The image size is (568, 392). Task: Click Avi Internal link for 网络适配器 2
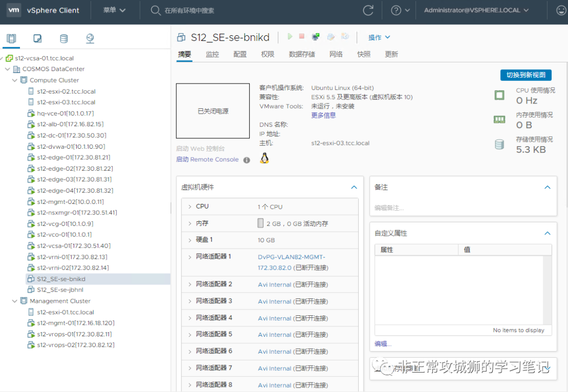tap(274, 285)
